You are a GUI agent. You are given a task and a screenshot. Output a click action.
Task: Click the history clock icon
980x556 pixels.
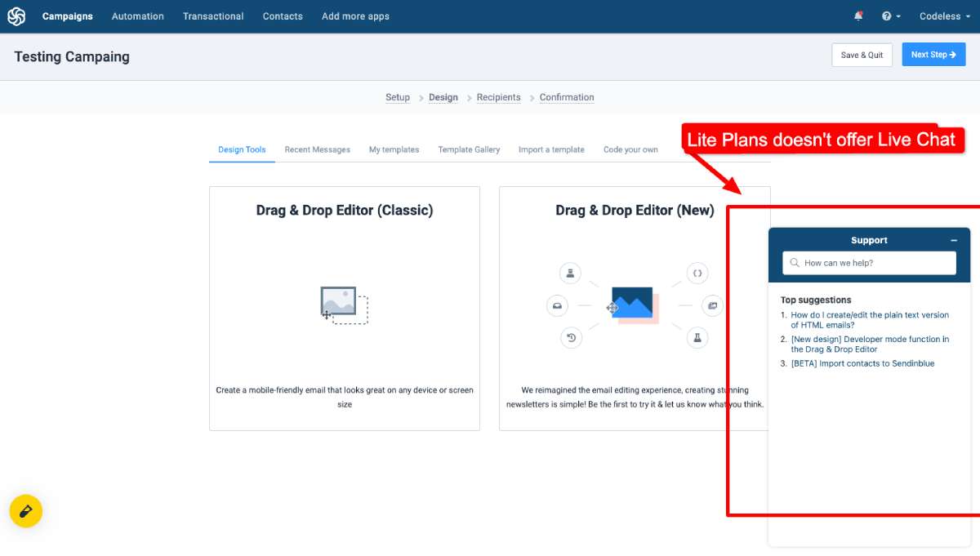point(571,336)
